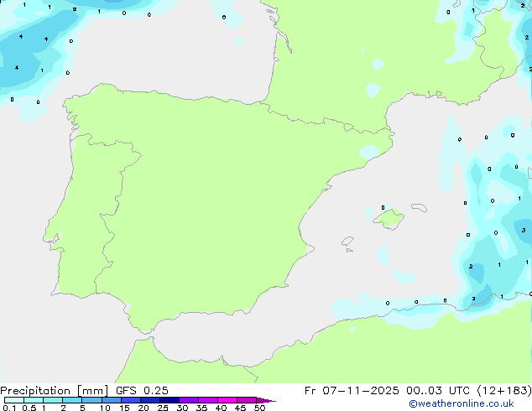532x411 pixels.
Task: Click the '25' legend scale label
Action: pyautogui.click(x=163, y=408)
